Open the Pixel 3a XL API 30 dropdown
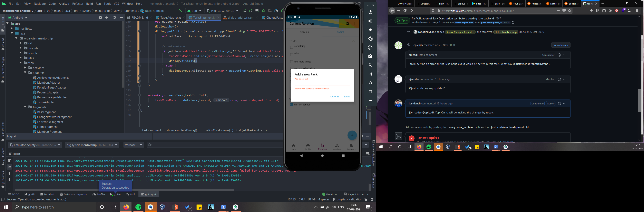Image resolution: width=644 pixels, height=212 pixels. click(x=222, y=11)
